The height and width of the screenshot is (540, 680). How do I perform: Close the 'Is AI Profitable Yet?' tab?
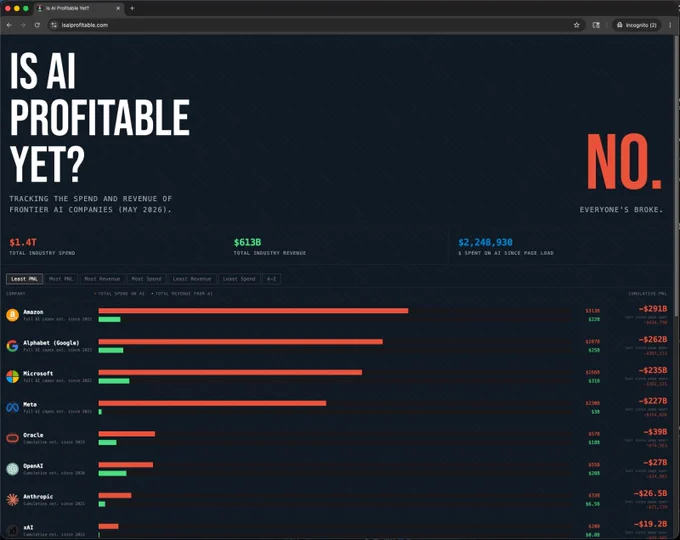coord(118,8)
